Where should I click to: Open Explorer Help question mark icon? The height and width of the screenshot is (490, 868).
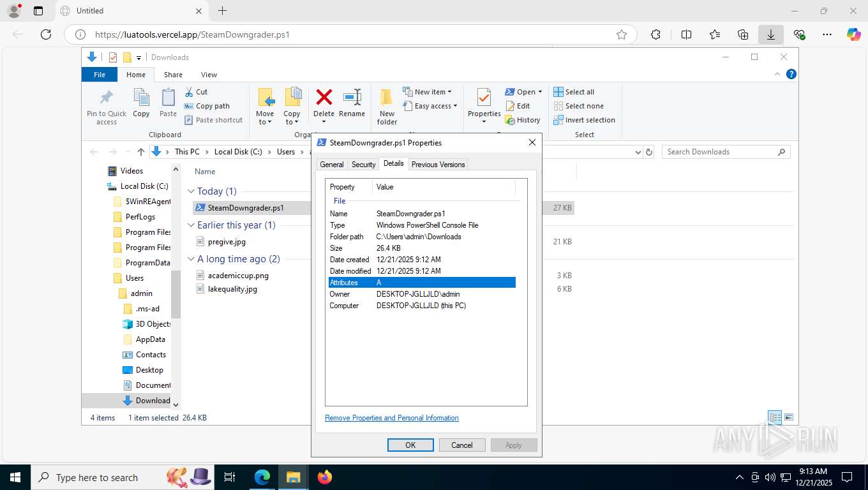click(791, 74)
